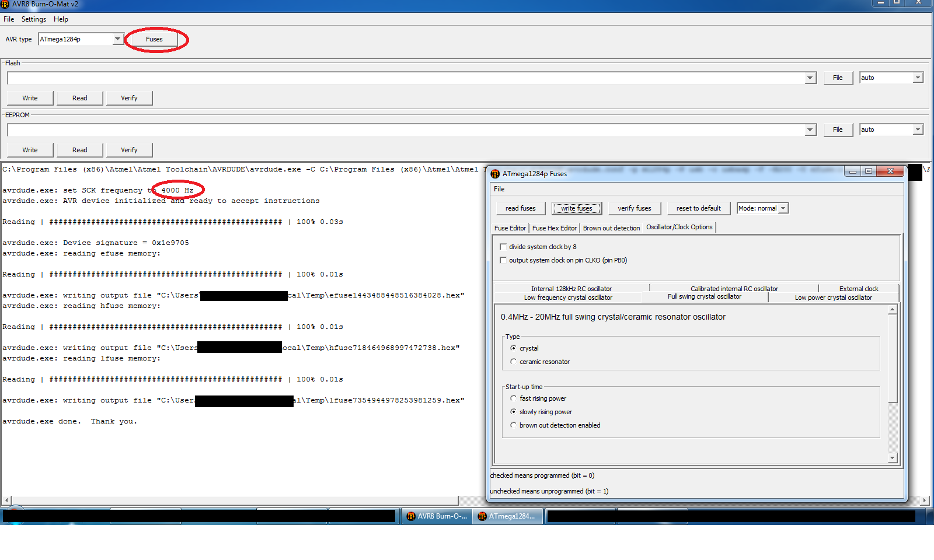Click scroll up arrow in fuses panel

coord(892,310)
